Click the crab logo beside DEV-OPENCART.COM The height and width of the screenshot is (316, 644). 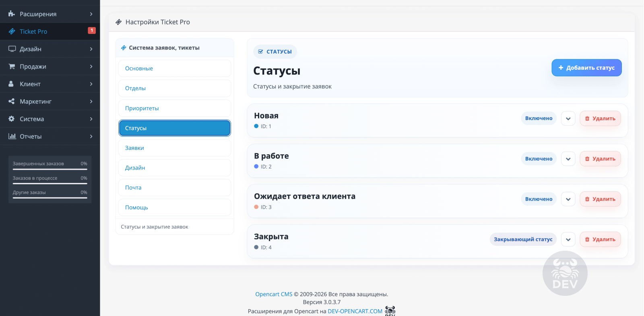coord(390,311)
